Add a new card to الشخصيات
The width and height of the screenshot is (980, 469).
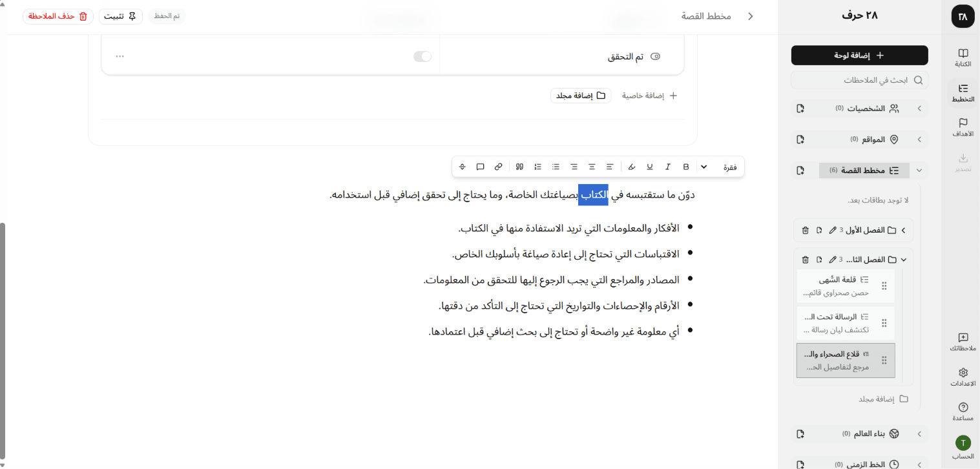pyautogui.click(x=800, y=109)
